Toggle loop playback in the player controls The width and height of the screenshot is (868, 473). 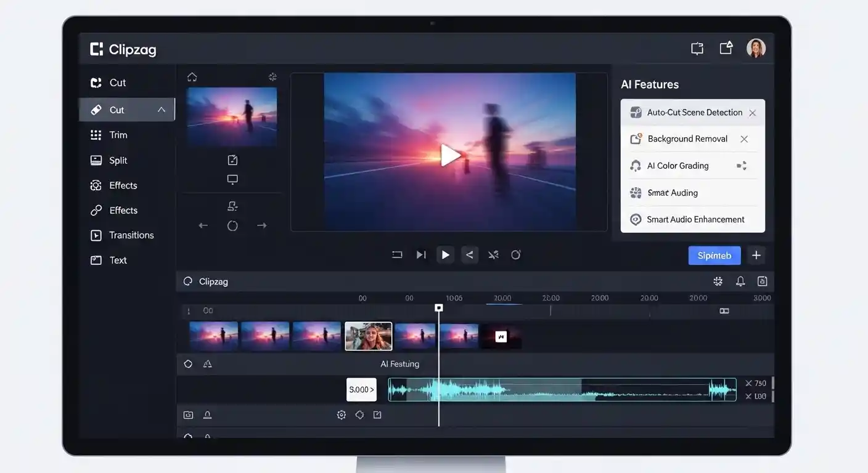(396, 254)
